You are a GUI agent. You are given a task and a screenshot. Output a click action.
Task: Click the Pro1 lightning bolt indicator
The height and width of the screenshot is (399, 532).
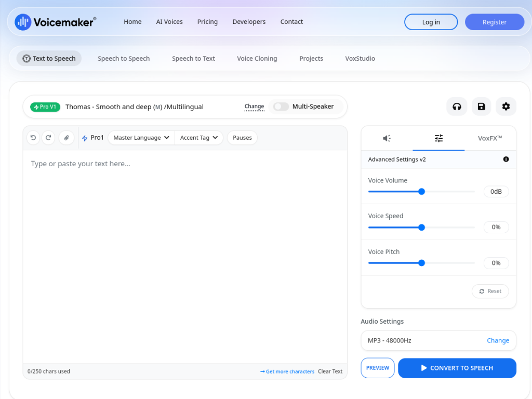[x=92, y=138]
